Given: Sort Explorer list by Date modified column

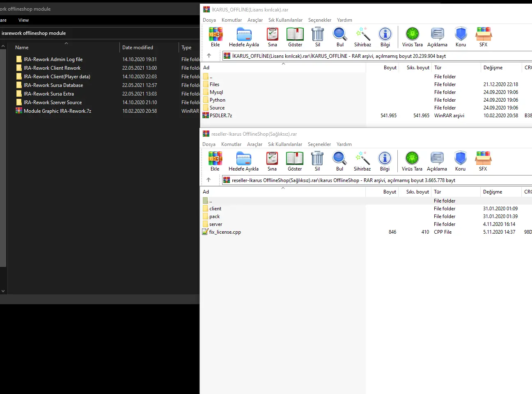Looking at the screenshot, I should click(138, 48).
